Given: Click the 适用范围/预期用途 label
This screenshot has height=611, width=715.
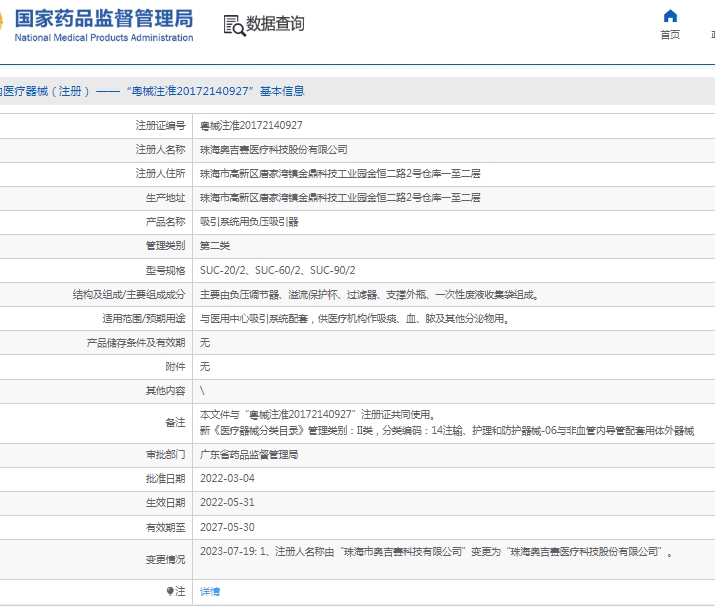Looking at the screenshot, I should (144, 319).
